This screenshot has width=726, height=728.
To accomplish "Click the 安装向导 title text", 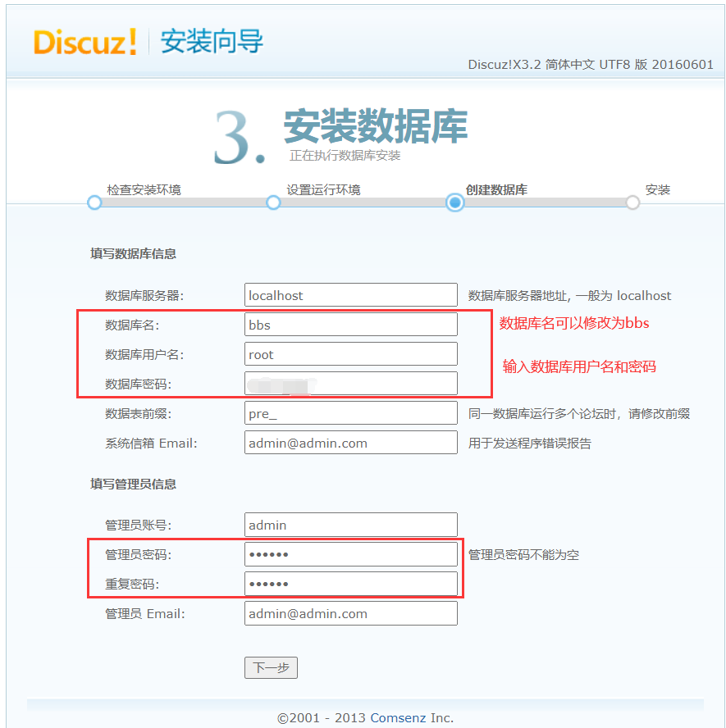I will click(x=212, y=41).
